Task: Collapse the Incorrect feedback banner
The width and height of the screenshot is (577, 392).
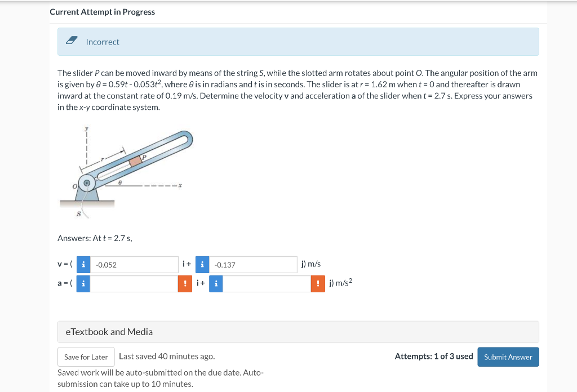Action: click(x=298, y=41)
